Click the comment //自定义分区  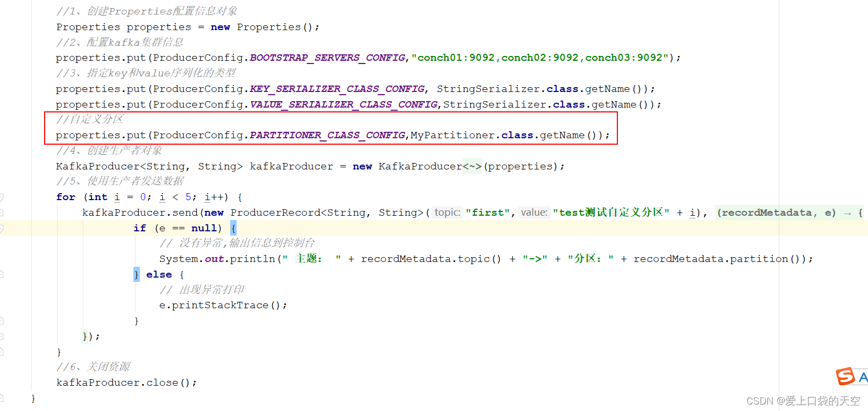pyautogui.click(x=90, y=119)
